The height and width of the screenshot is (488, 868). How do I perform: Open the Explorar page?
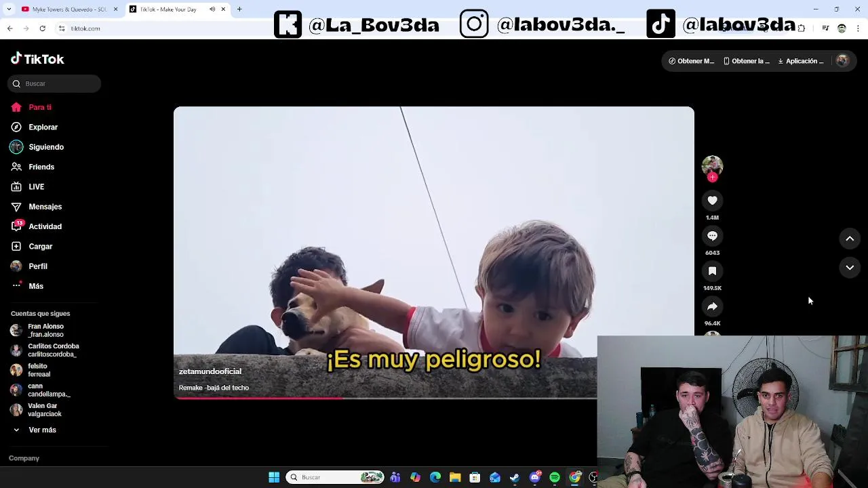coord(35,127)
